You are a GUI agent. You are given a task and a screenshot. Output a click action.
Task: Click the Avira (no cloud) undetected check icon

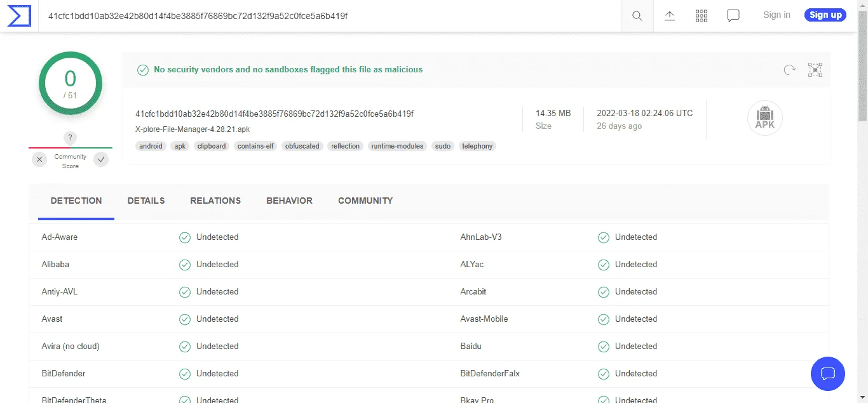185,347
